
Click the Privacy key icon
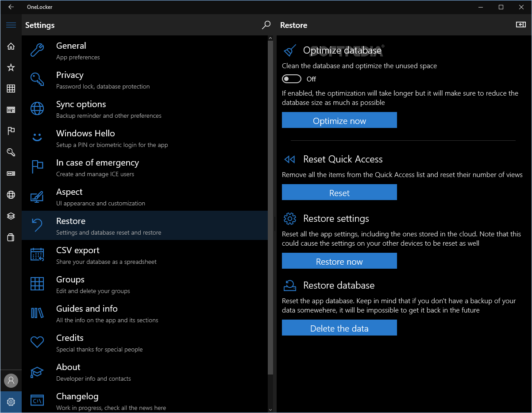coord(37,79)
